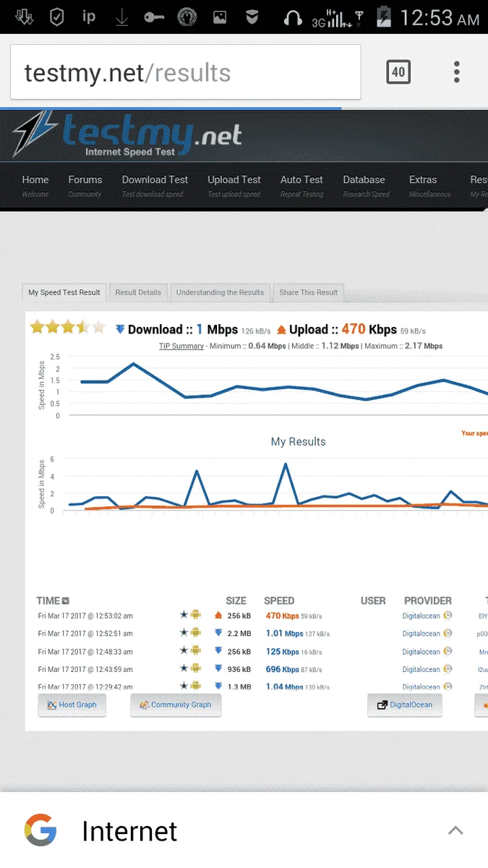Click the blue Download arrow icon
488x868 pixels.
(x=120, y=329)
